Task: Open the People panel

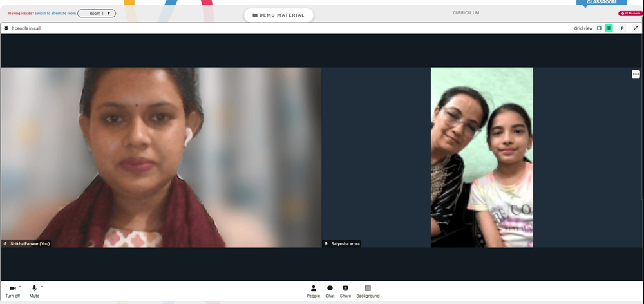Action: tap(314, 291)
